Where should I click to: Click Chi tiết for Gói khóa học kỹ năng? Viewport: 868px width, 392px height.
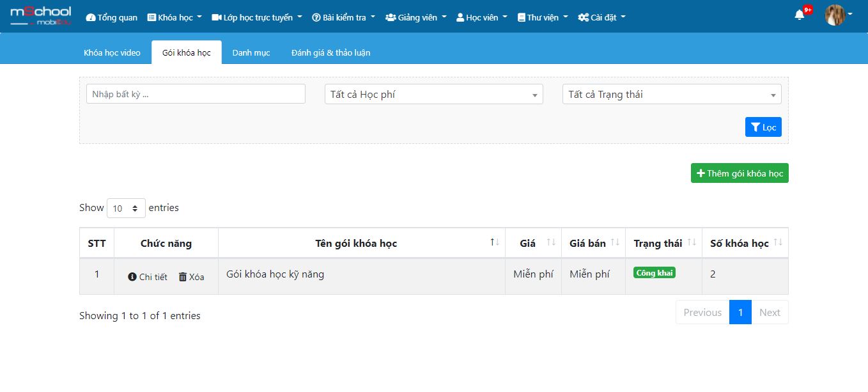(148, 277)
